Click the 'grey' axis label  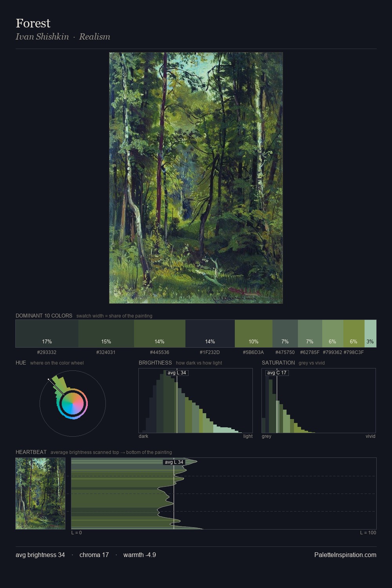point(267,436)
